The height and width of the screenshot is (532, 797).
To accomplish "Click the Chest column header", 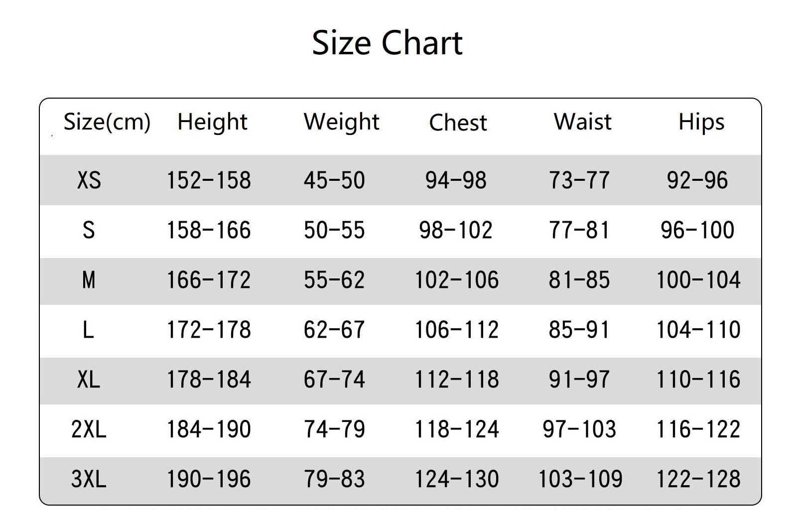I will click(458, 123).
